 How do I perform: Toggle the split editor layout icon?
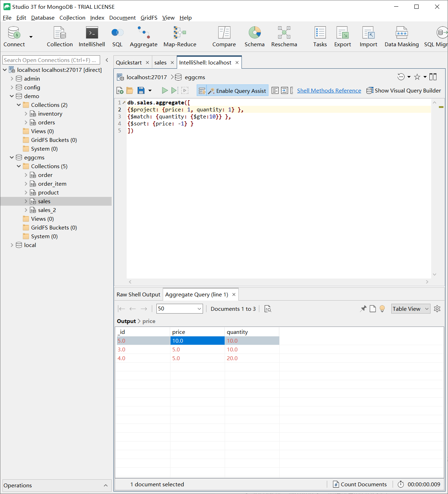point(433,77)
